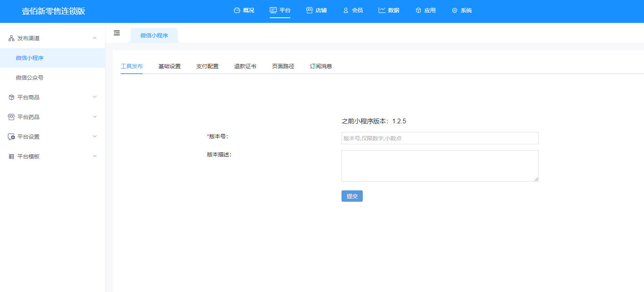This screenshot has height=292, width=644.
Task: Open the 退款证书 tab
Action: tap(245, 66)
